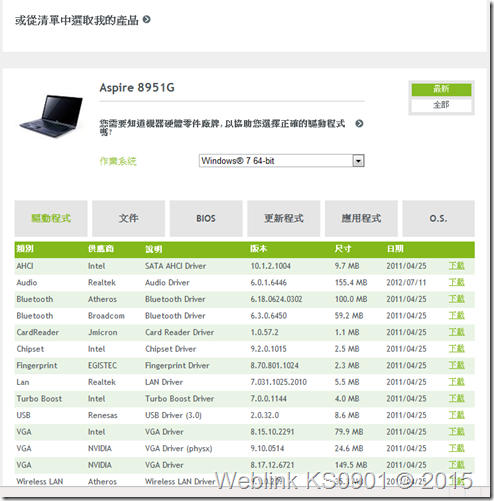The image size is (494, 501).
Task: Open the operating system dropdown arrow
Action: click(358, 161)
